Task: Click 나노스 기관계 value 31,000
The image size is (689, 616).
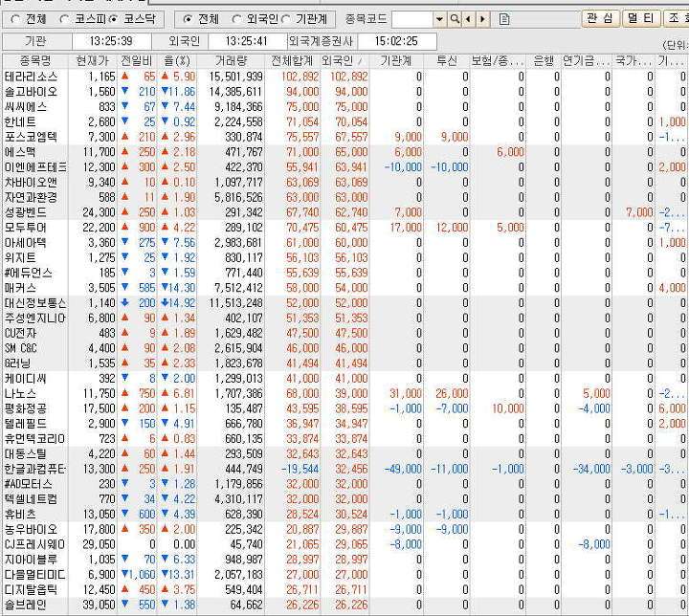Action: [406, 393]
